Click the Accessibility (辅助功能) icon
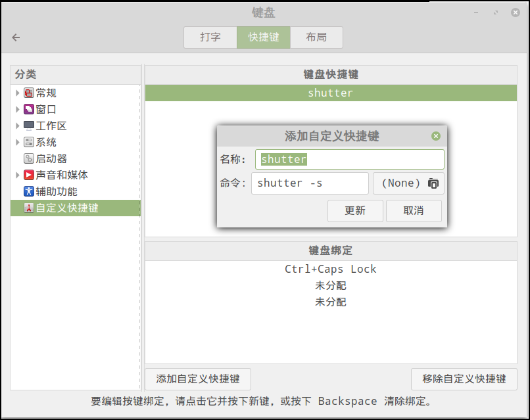Screen dimensions: 530x420 (29, 191)
